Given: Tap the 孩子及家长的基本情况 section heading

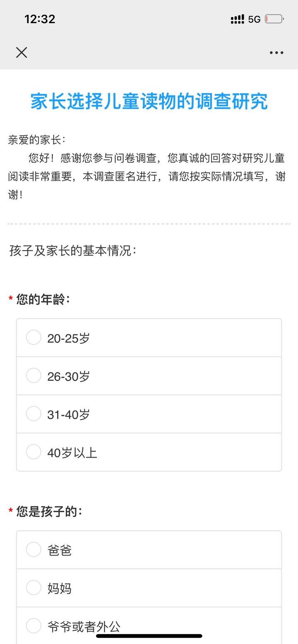Looking at the screenshot, I should (73, 251).
